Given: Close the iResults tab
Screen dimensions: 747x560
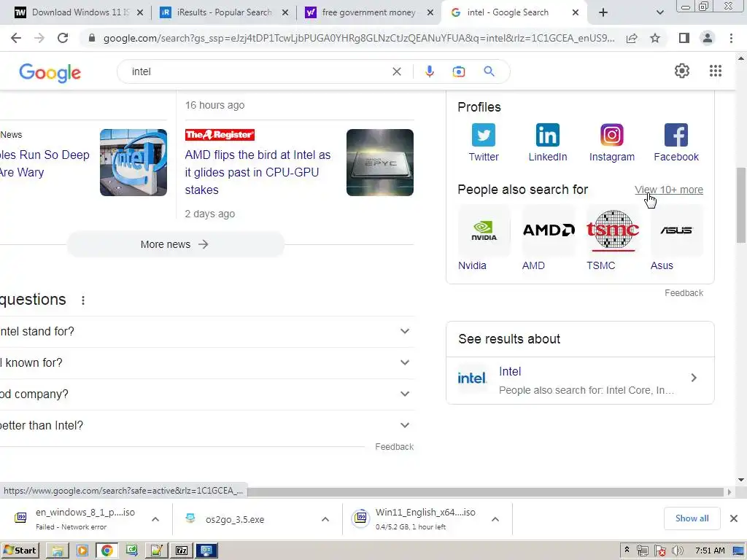Looking at the screenshot, I should click(x=285, y=13).
